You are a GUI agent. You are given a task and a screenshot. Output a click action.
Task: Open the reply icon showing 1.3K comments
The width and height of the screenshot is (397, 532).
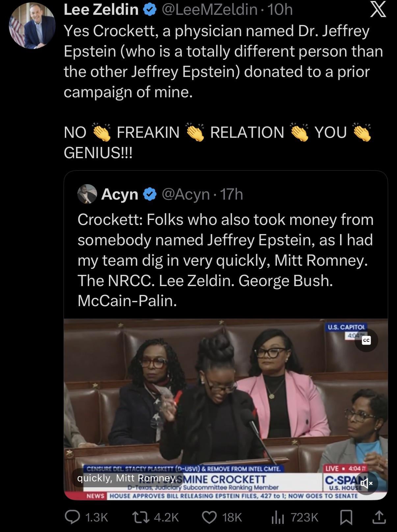[72, 517]
